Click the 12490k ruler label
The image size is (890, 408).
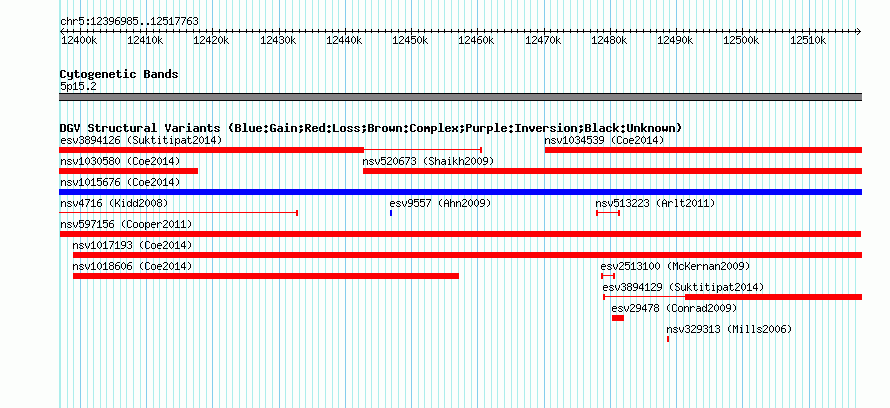click(676, 40)
